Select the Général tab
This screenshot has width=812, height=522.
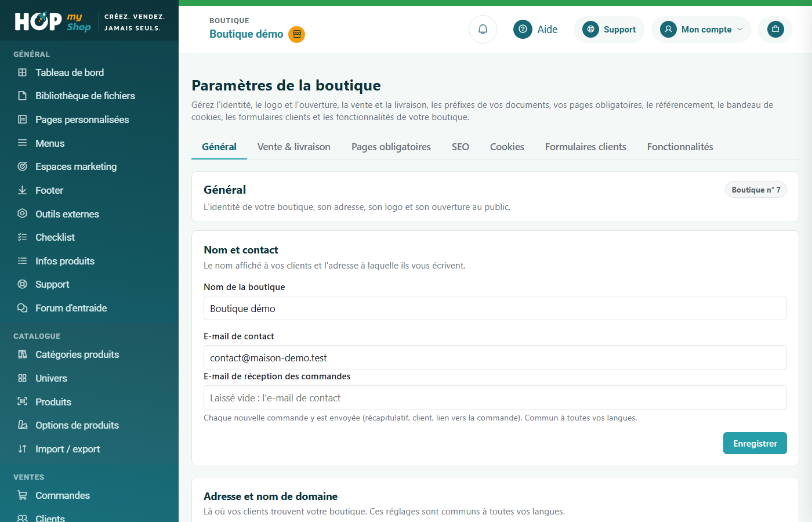(219, 147)
